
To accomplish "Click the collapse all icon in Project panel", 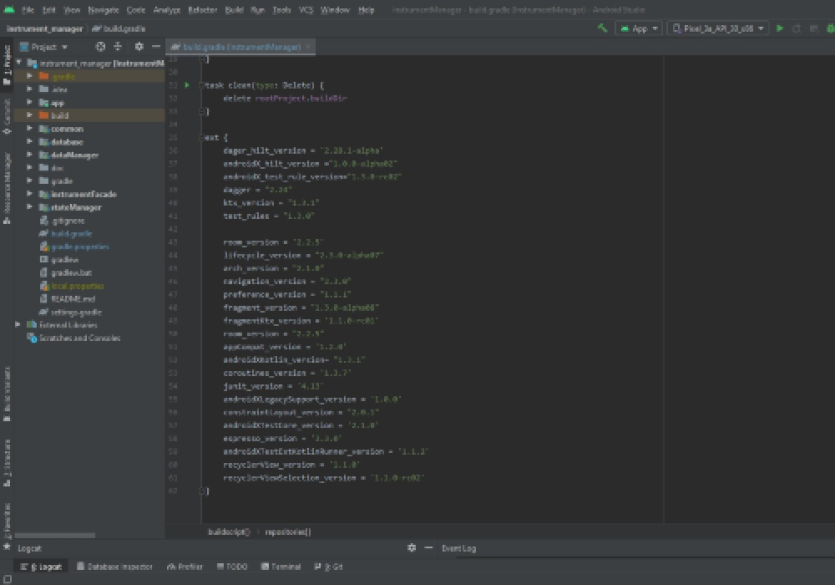I will point(118,47).
